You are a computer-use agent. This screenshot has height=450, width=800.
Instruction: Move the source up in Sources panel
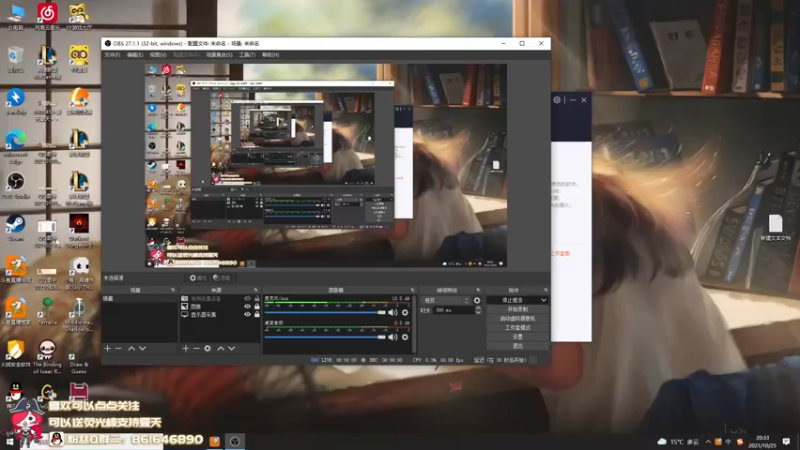[x=221, y=348]
